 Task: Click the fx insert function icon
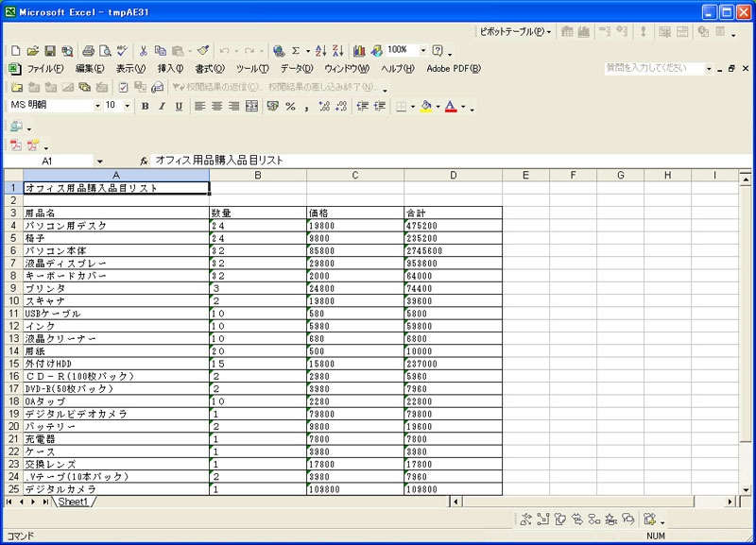point(144,161)
